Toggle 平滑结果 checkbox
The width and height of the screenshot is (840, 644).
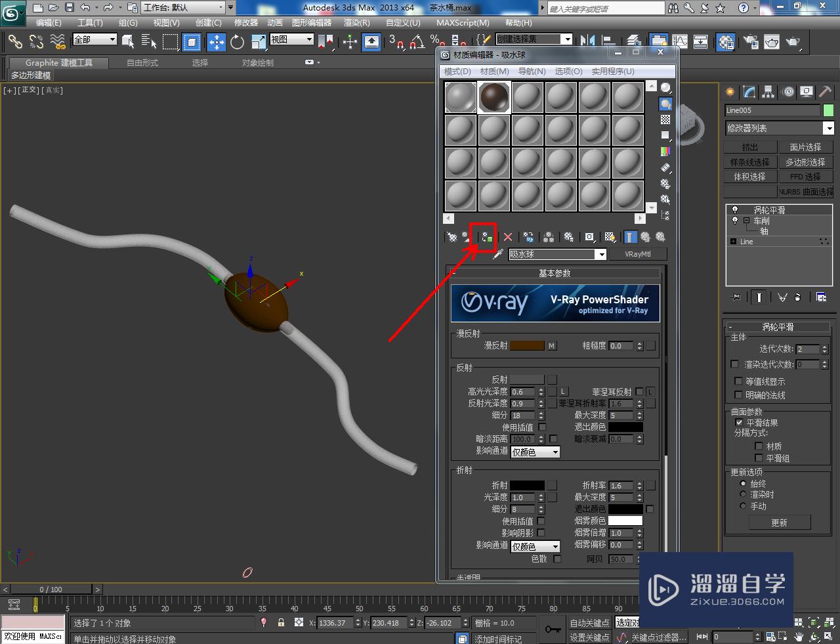click(x=740, y=423)
